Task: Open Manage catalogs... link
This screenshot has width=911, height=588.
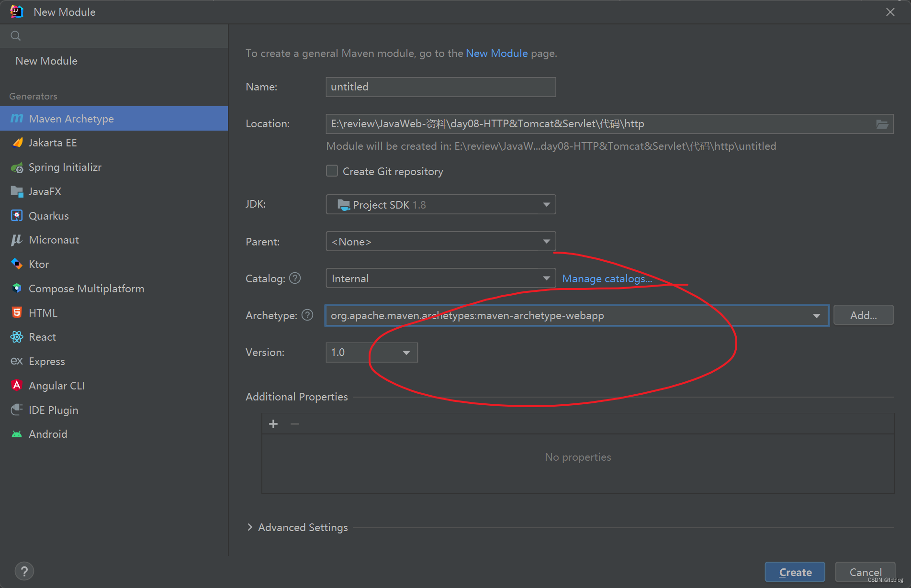Action: (607, 278)
